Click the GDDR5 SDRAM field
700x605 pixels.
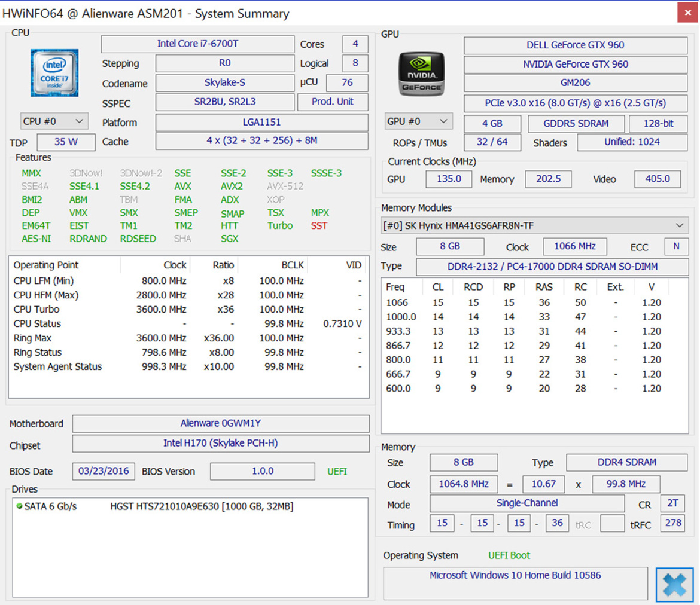[576, 124]
